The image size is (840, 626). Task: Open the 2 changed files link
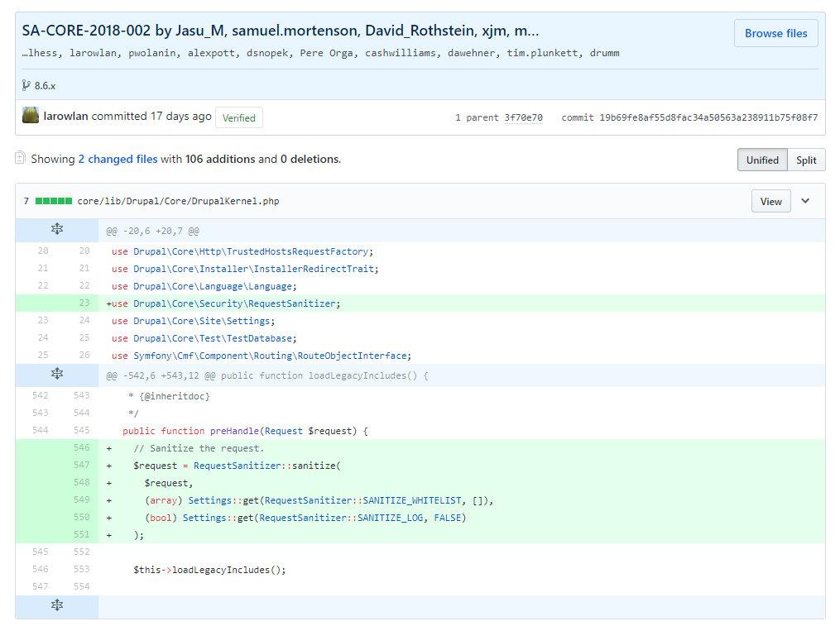click(118, 159)
